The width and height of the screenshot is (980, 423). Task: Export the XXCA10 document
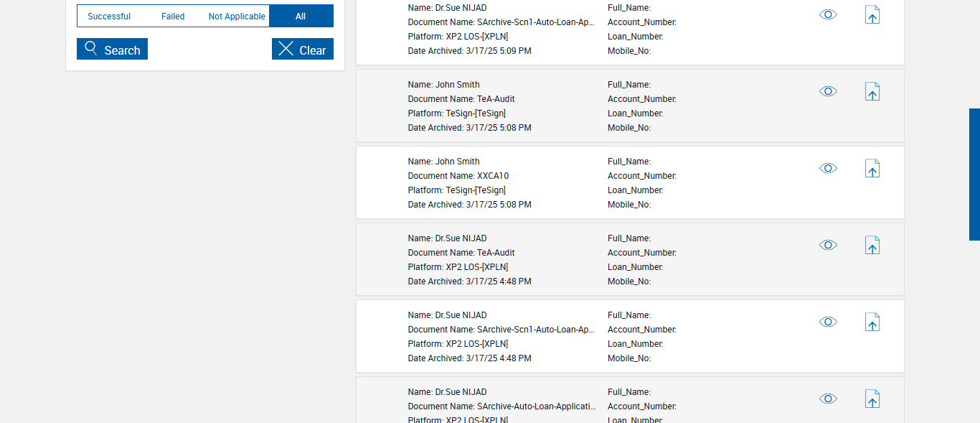tap(872, 169)
